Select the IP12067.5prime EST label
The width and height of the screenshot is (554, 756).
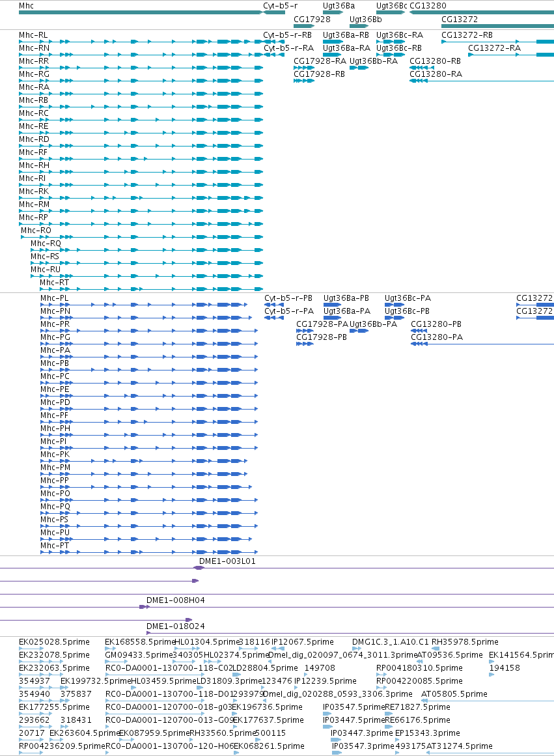[x=302, y=642]
